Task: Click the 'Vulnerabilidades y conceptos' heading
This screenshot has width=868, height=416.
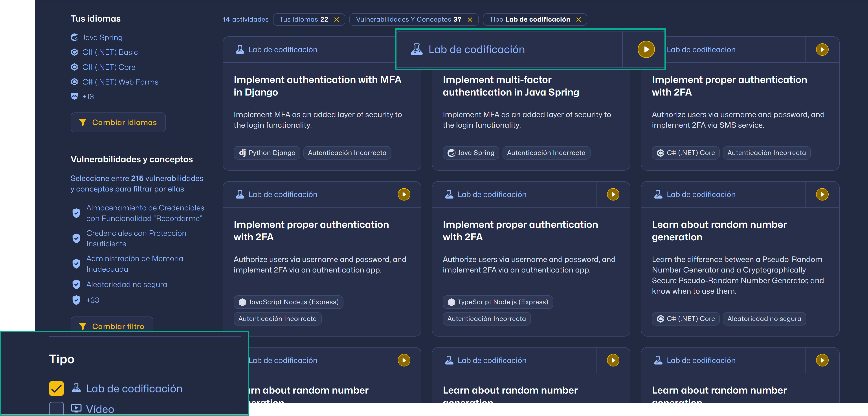Action: pyautogui.click(x=131, y=159)
